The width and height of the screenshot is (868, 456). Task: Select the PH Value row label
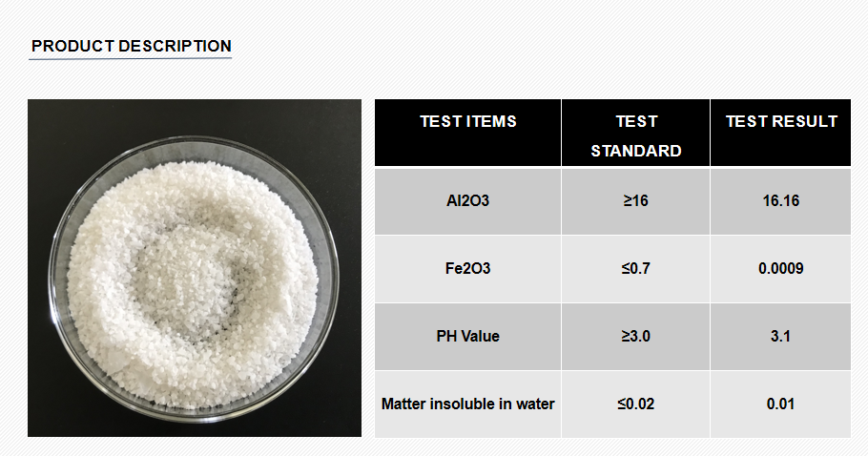coord(467,336)
